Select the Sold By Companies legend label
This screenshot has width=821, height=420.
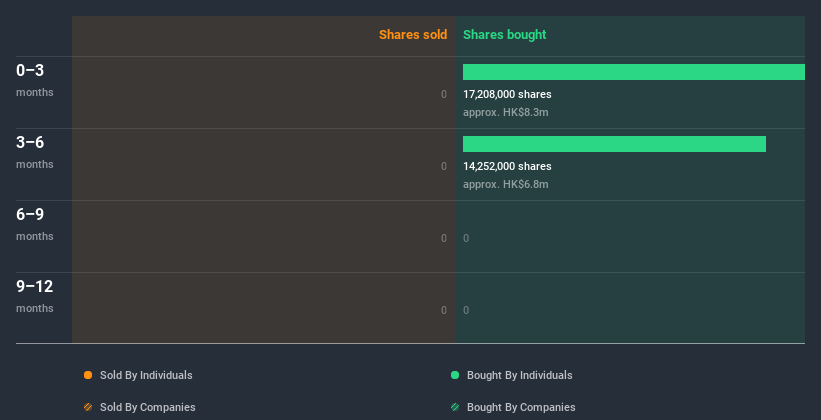pyautogui.click(x=148, y=407)
